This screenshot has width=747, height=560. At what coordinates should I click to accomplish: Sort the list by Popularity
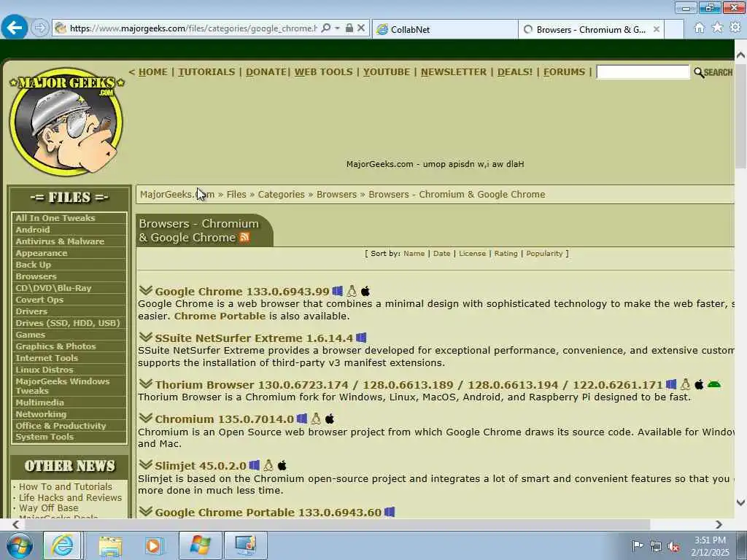click(544, 253)
